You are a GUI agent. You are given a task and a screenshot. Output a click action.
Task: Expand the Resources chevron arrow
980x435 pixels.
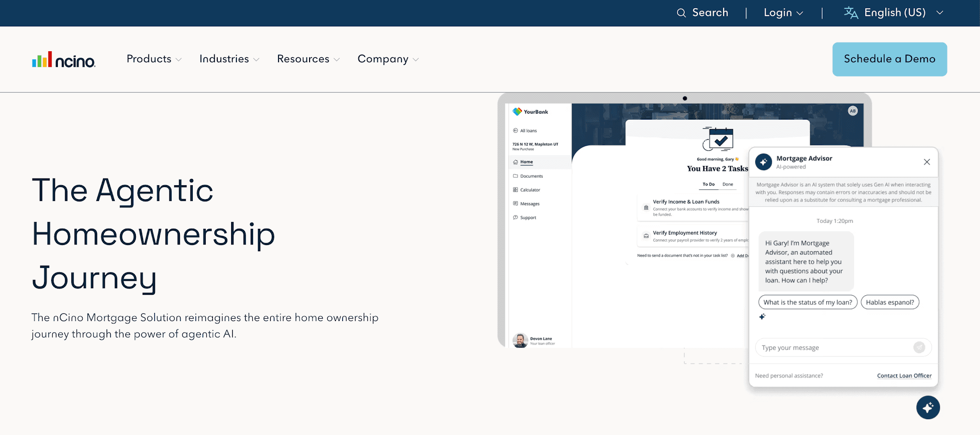pos(336,60)
